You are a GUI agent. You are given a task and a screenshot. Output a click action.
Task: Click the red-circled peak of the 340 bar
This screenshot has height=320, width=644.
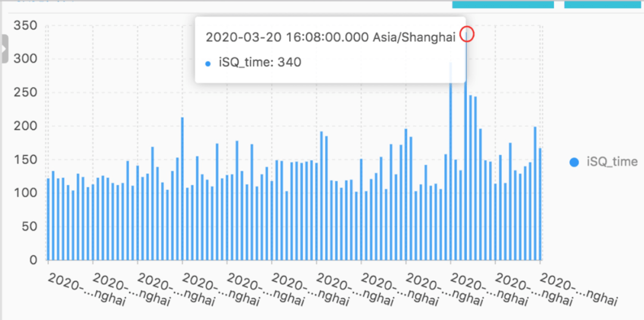(467, 35)
